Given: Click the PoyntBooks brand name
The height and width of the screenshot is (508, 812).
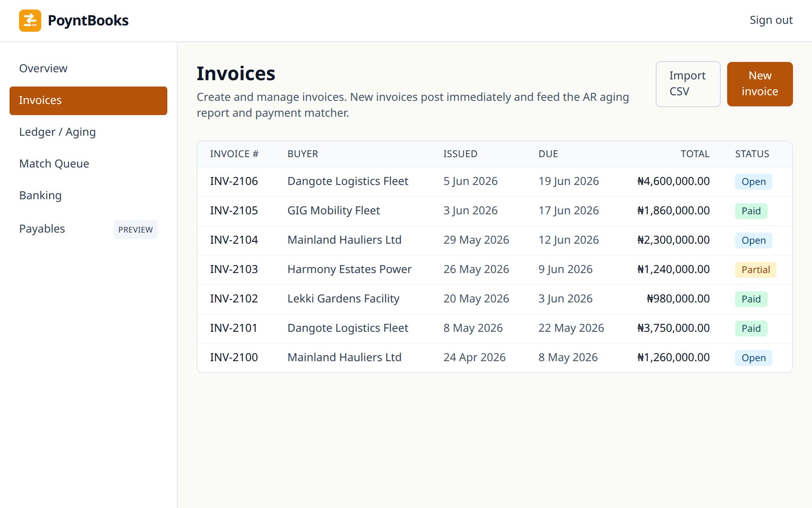Looking at the screenshot, I should [x=88, y=21].
